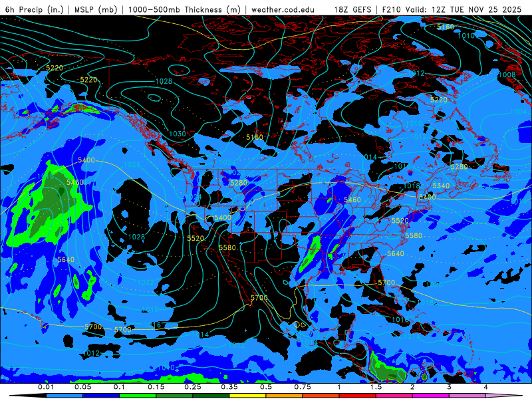Click the 0.35 legend value

tap(229, 387)
